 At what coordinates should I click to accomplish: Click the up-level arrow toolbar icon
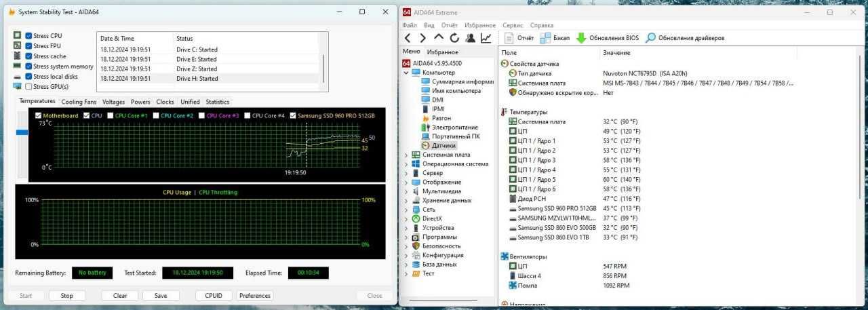coord(439,37)
